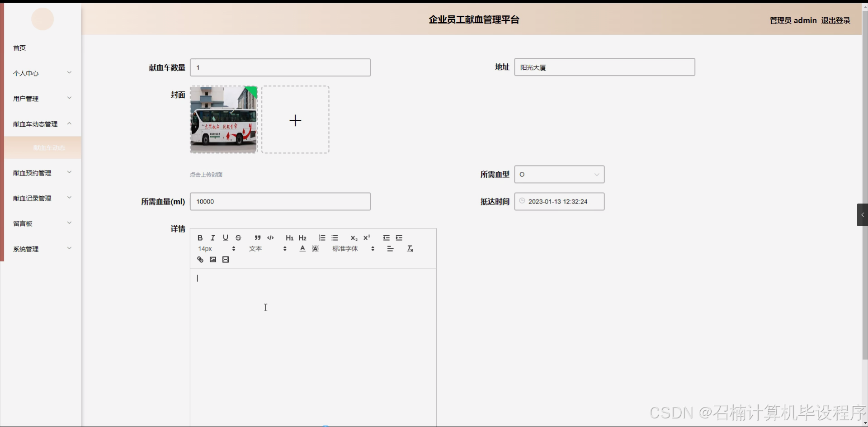
Task: Click the 点击上传封面 hint text
Action: [x=206, y=175]
